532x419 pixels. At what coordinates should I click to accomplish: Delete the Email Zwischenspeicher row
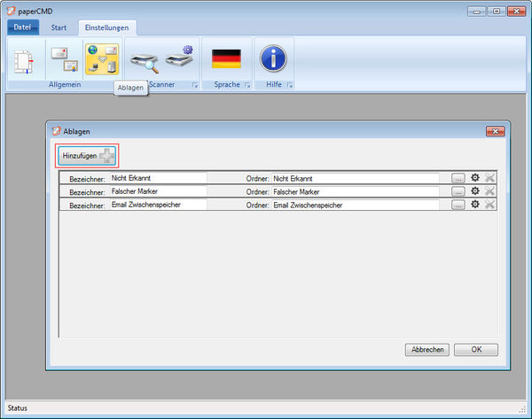point(489,204)
